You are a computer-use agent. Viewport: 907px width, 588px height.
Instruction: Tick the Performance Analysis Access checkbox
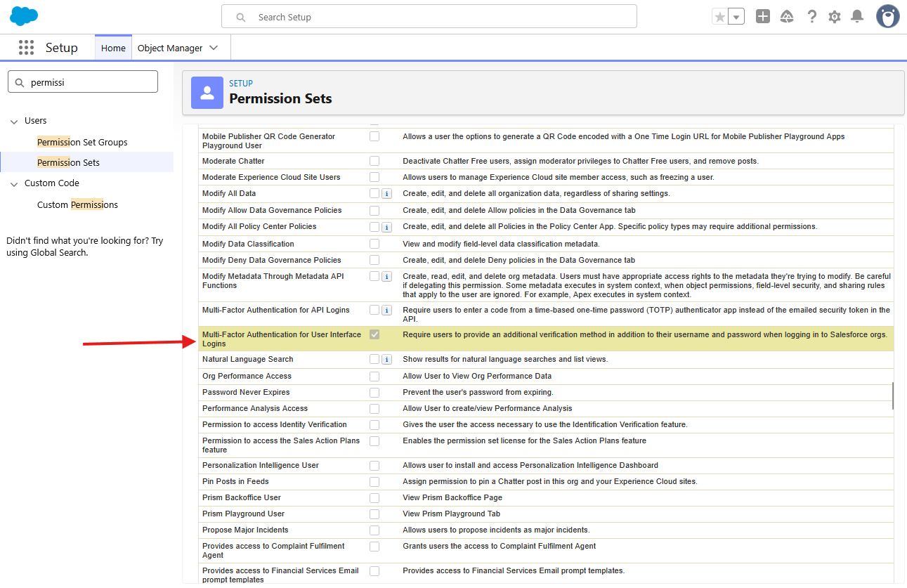(x=374, y=409)
